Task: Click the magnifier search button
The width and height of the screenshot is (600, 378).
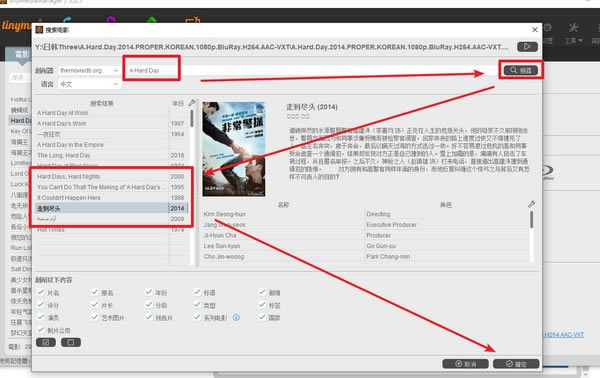Action: pyautogui.click(x=521, y=70)
